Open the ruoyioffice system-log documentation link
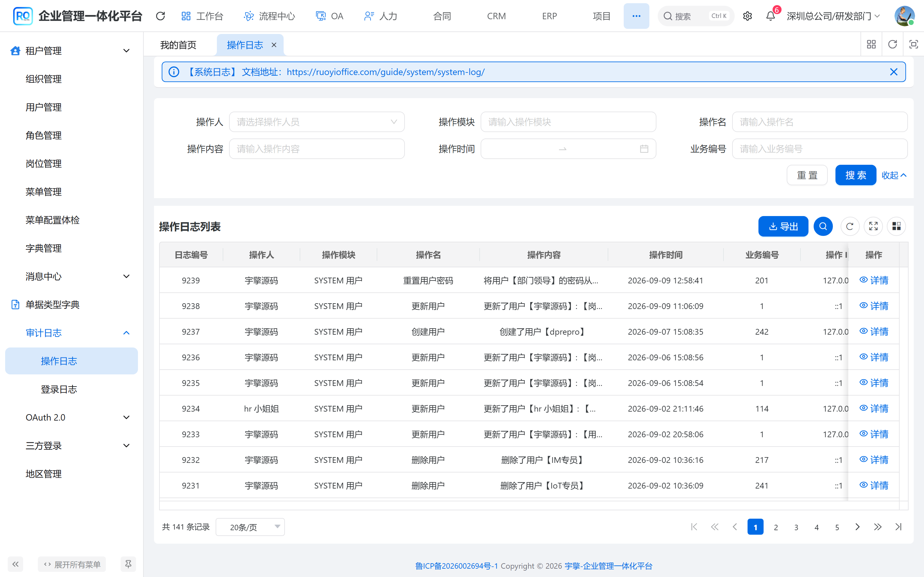This screenshot has width=924, height=577. [385, 72]
